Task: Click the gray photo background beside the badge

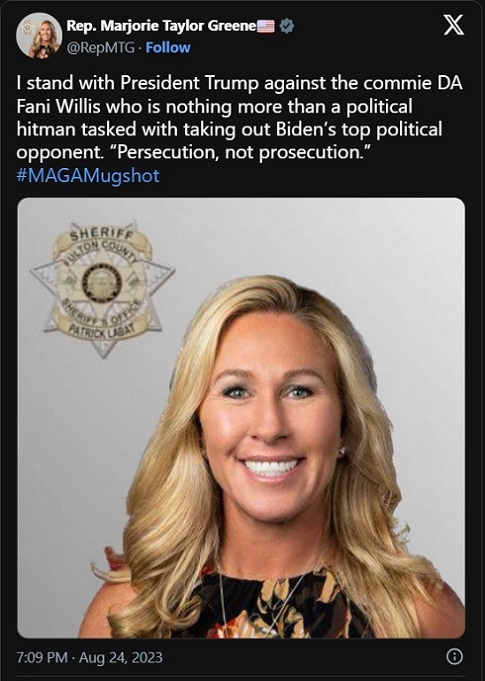Action: tap(304, 243)
